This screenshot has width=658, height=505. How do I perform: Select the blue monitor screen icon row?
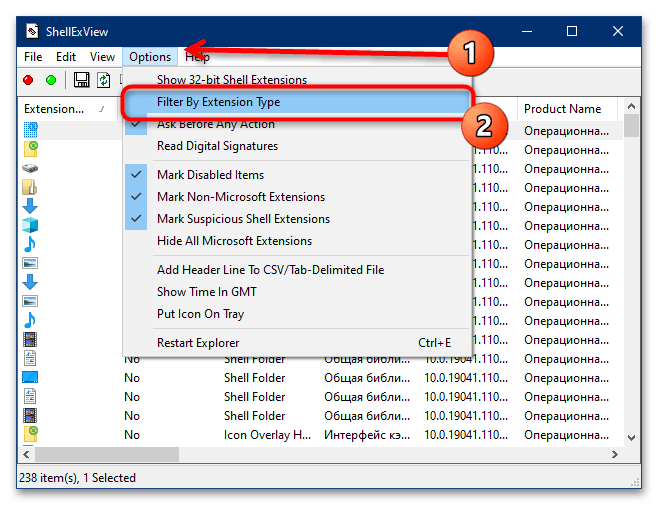click(x=30, y=377)
